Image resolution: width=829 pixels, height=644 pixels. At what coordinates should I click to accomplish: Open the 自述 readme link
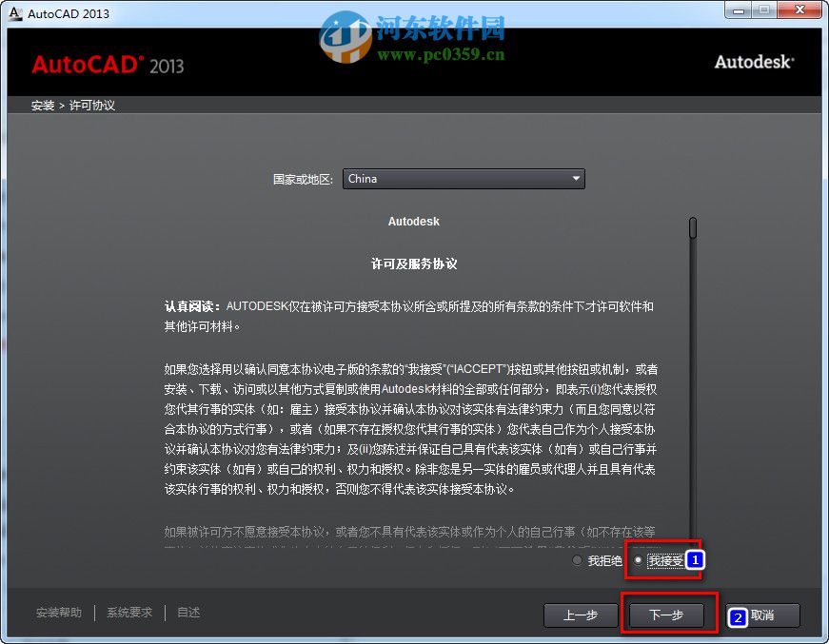pyautogui.click(x=188, y=613)
